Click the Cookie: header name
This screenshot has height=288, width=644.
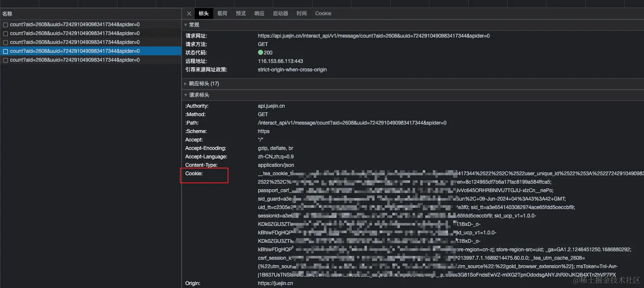click(x=194, y=174)
